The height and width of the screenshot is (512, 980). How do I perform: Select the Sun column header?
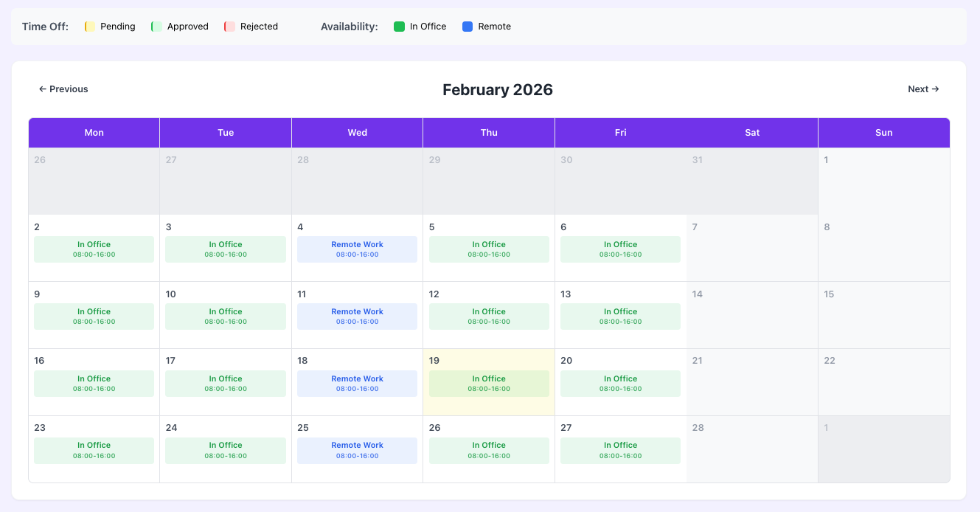coord(883,133)
